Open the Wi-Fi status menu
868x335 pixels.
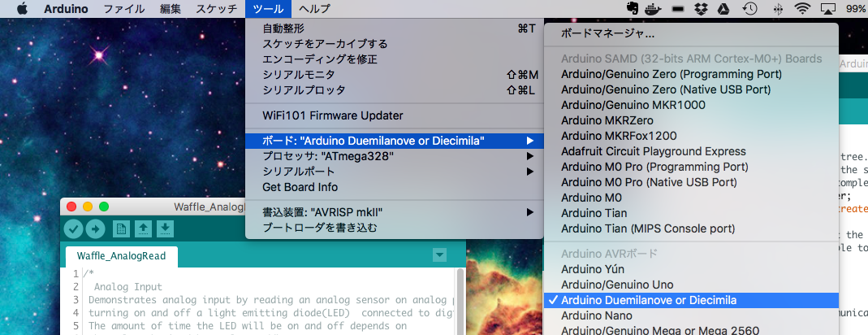coord(801,8)
